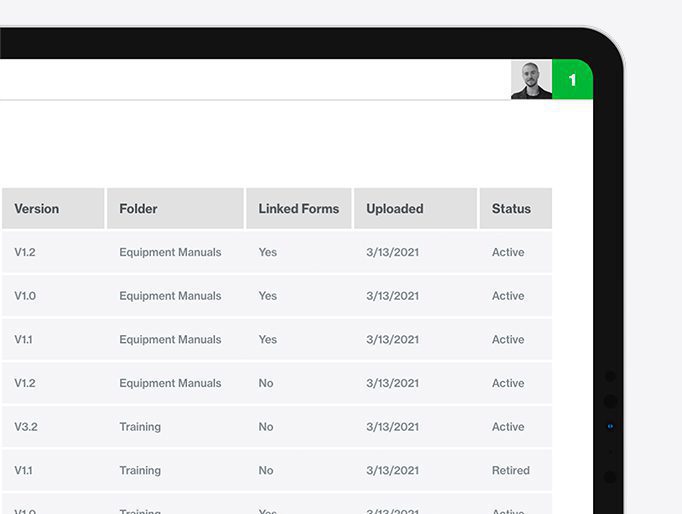
Task: Click the green notification badge showing 1
Action: pos(572,80)
